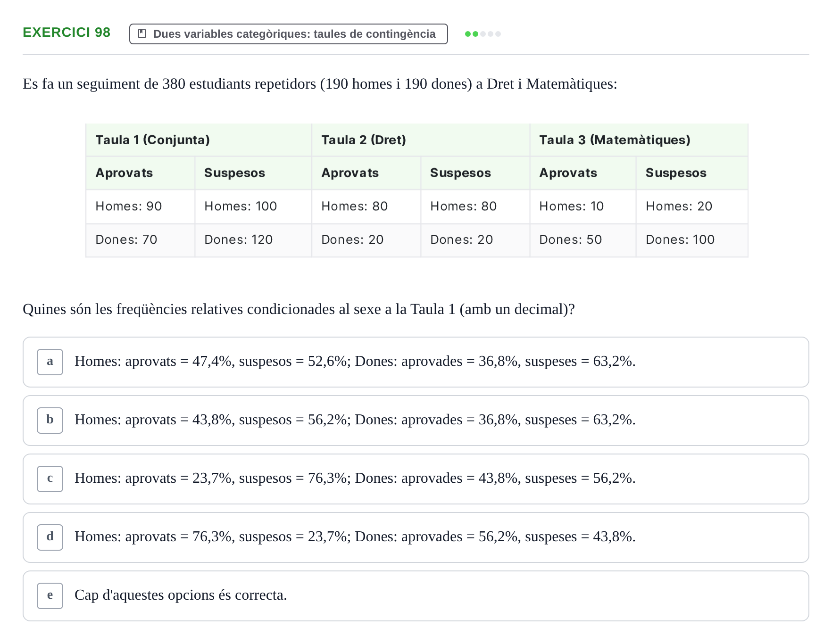Click the 'Homes: 10' cell
832x644 pixels.
[583, 206]
